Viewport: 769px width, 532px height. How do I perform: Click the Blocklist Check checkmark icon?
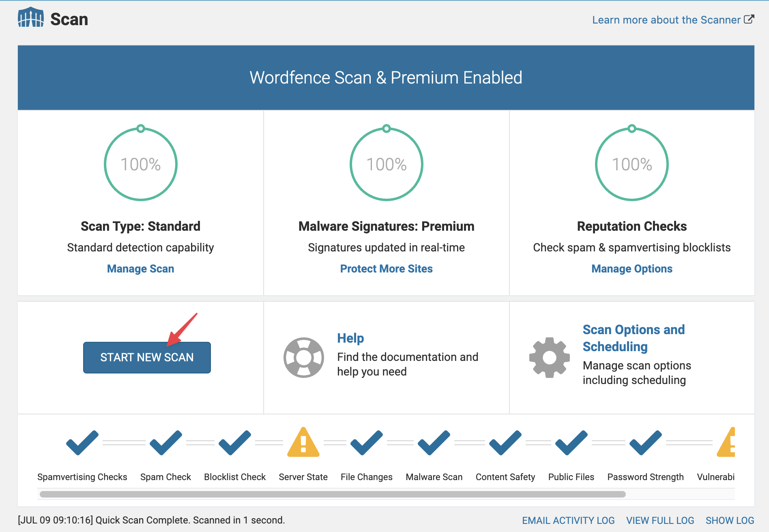235,442
